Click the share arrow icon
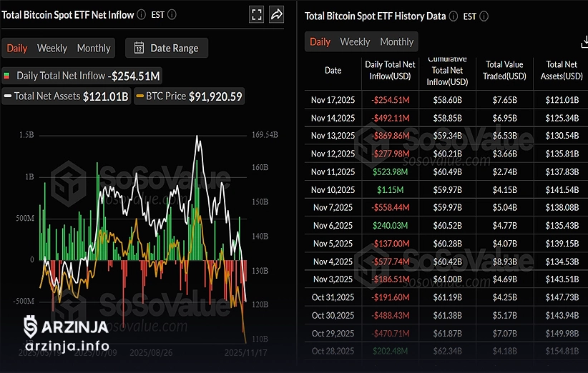The width and height of the screenshot is (588, 373). [x=276, y=14]
